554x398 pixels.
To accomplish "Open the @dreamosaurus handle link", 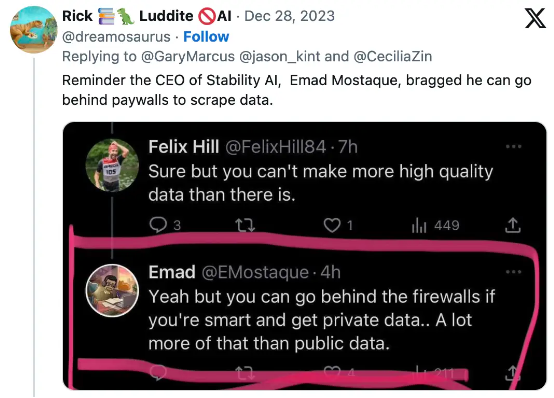I will [116, 37].
